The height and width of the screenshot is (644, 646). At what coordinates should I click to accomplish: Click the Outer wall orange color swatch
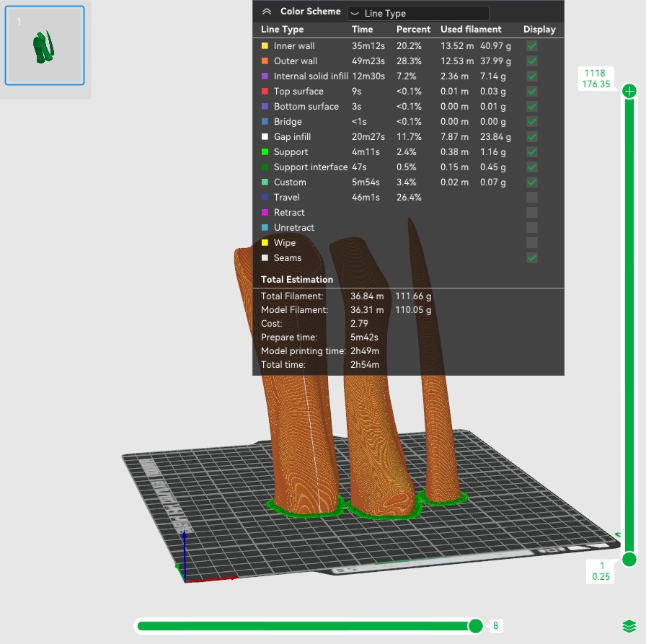265,61
